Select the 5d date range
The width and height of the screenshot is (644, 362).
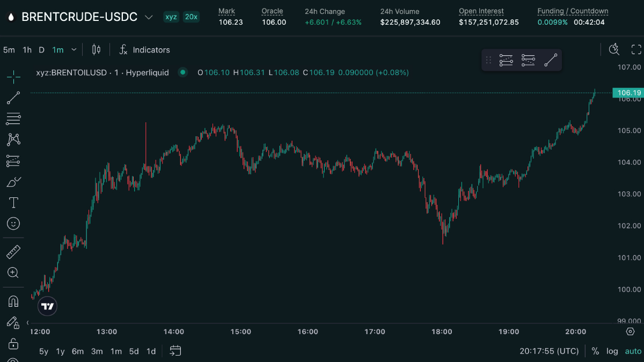coord(134,351)
